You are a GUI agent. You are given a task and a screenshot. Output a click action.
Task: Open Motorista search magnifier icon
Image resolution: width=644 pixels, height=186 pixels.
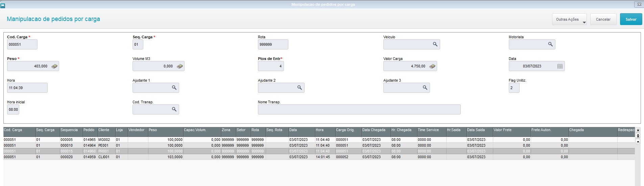coord(550,44)
